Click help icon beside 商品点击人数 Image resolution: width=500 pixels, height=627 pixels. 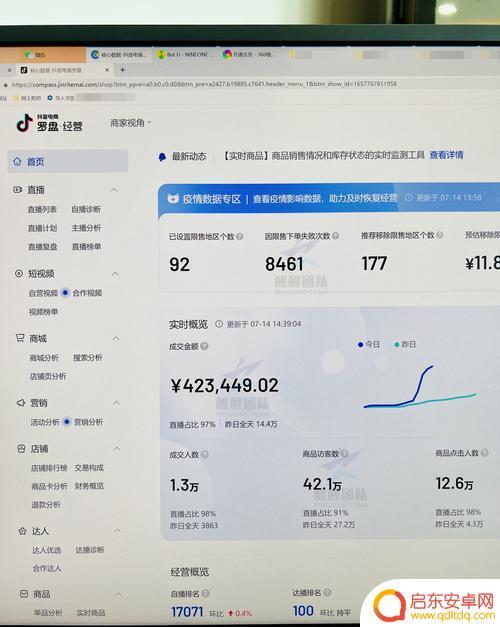[484, 453]
